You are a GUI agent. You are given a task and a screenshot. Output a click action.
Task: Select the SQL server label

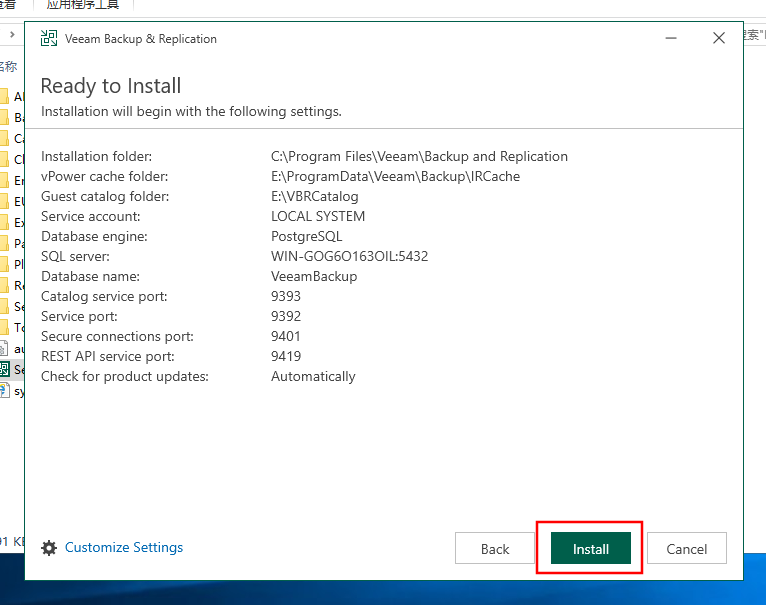point(75,257)
